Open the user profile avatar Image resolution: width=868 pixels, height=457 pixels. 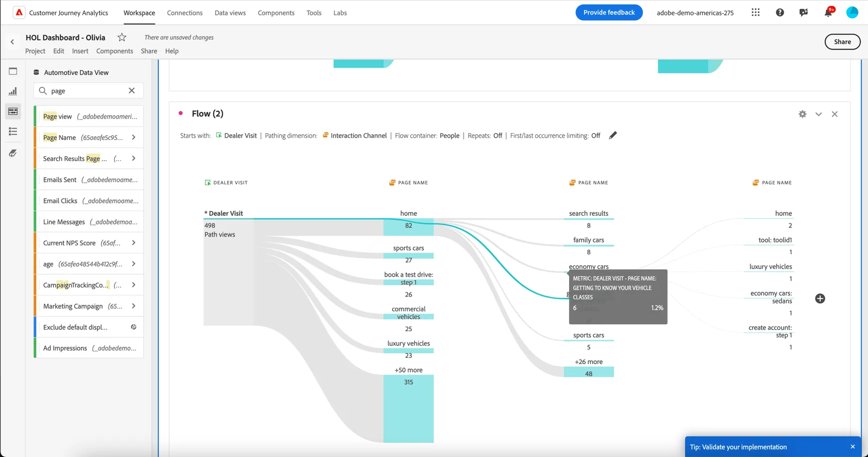click(852, 13)
